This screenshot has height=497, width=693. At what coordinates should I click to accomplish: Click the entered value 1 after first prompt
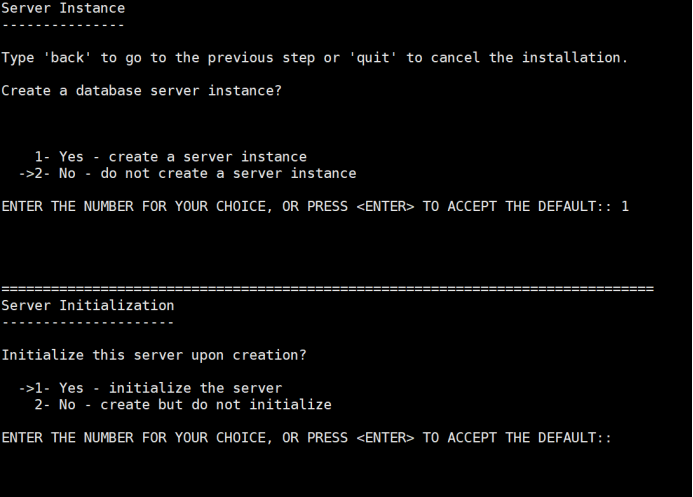coord(625,206)
